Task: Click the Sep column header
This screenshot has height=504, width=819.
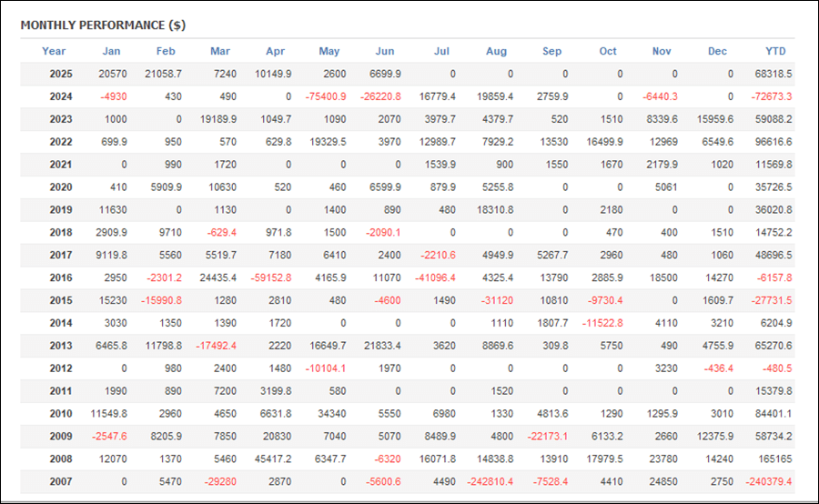Action: 551,51
